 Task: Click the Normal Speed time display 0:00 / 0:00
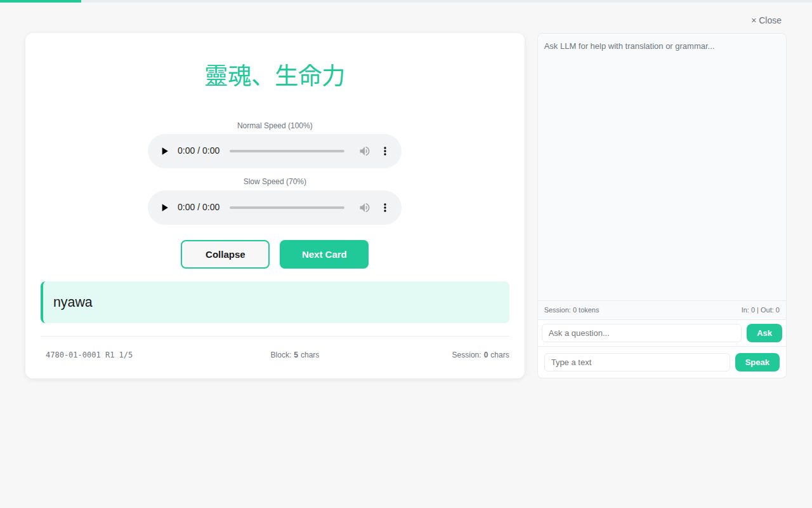(x=199, y=151)
